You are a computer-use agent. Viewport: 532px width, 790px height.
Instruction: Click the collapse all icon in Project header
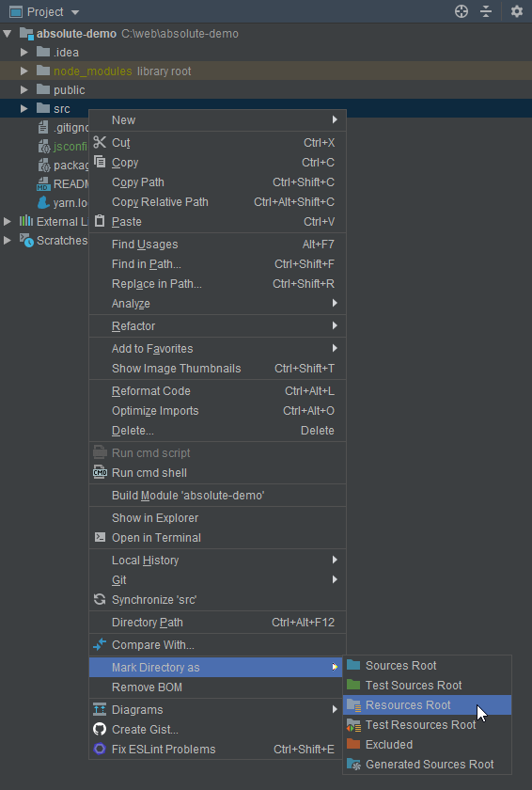(x=486, y=11)
